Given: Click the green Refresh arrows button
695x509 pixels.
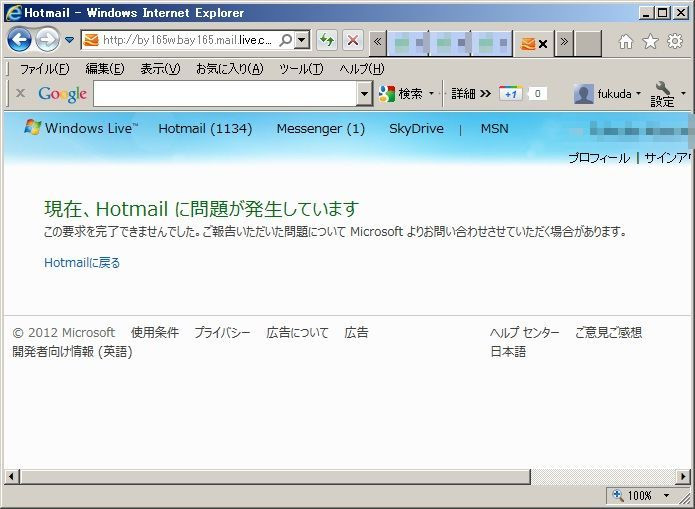Looking at the screenshot, I should (x=327, y=41).
